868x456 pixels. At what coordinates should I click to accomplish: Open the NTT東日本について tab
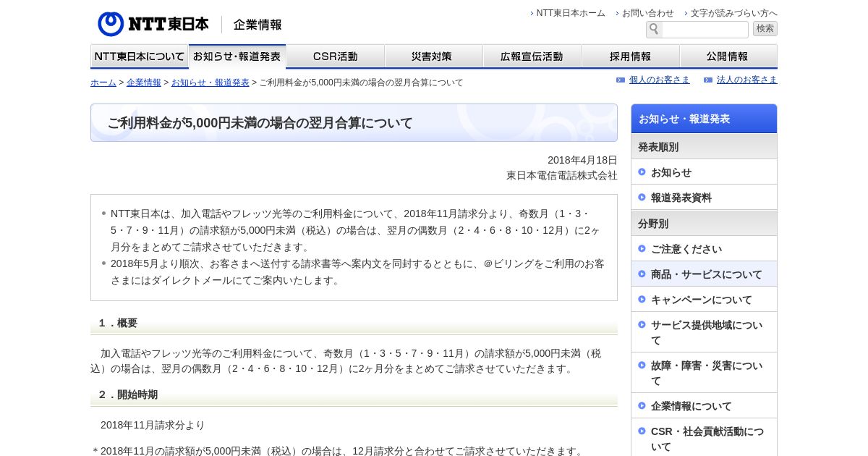click(x=140, y=56)
